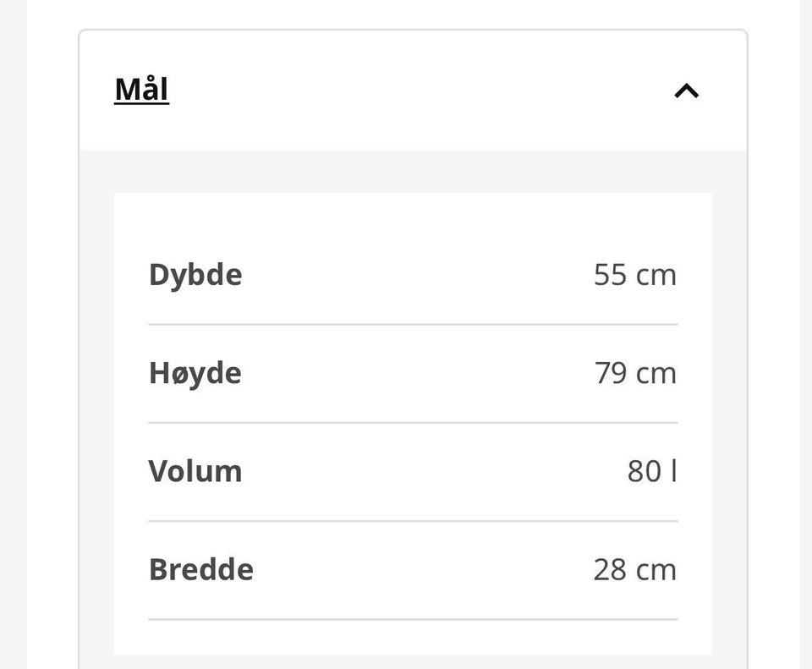The height and width of the screenshot is (669, 812).
Task: Select the 79 cm height value
Action: 635,373
